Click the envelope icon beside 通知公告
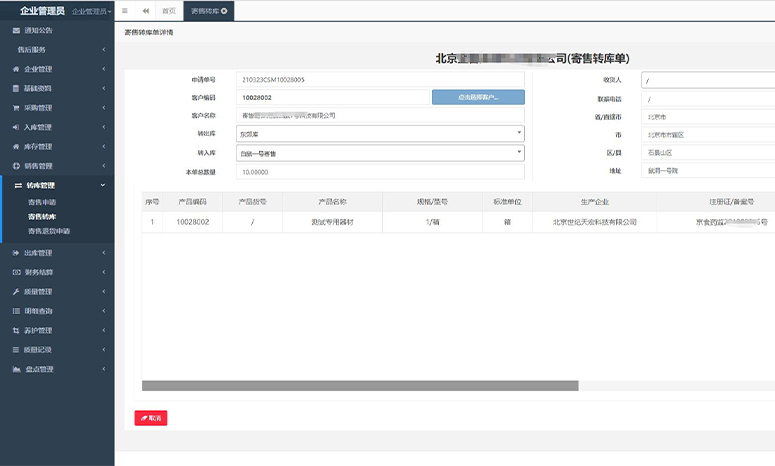The height and width of the screenshot is (466, 775). (x=16, y=31)
